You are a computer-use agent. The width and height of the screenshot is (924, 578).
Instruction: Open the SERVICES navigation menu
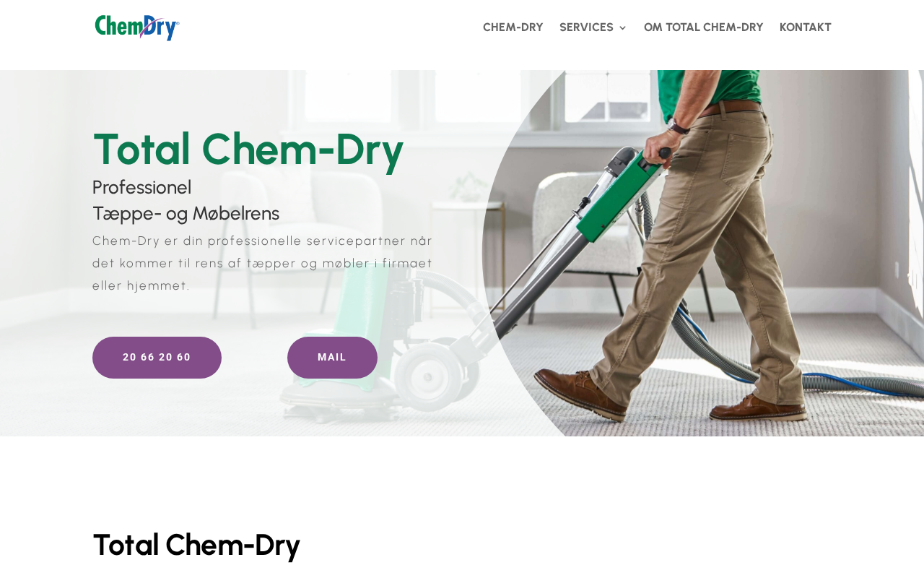tap(586, 27)
